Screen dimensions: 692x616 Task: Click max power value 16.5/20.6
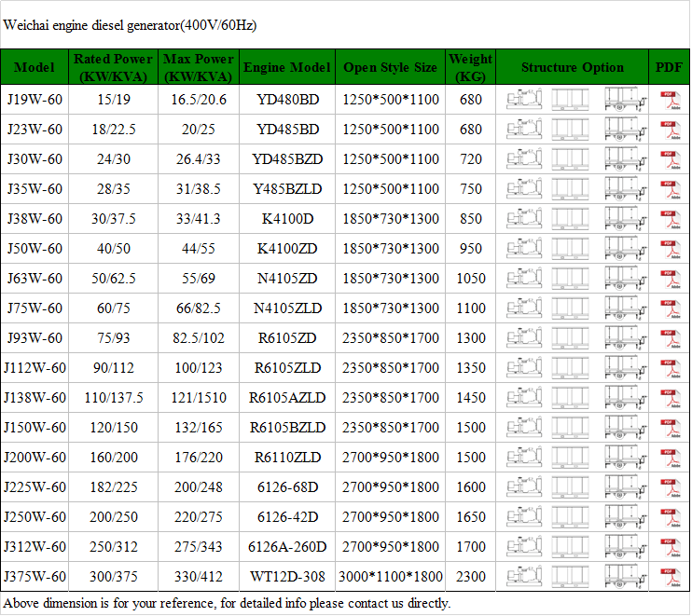(x=199, y=99)
